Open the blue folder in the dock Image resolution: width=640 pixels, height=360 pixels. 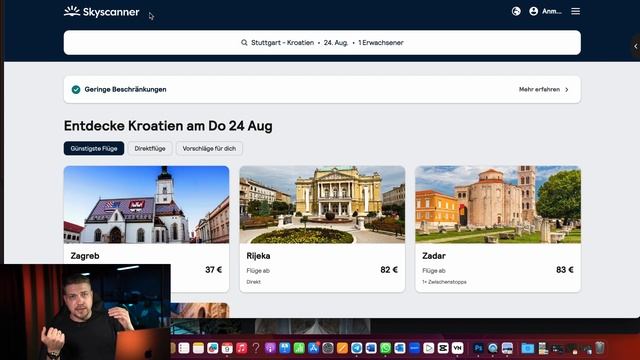[x=528, y=348]
